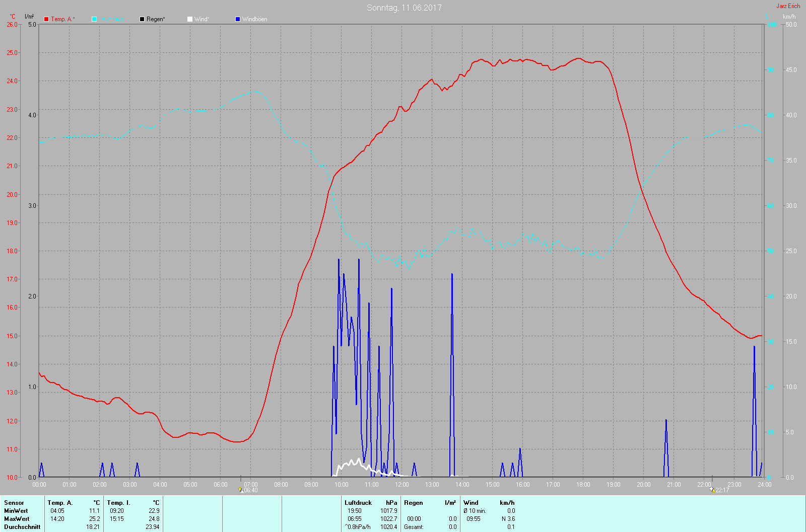Viewport: 806px width, 532px height.
Task: Click the Regen legend label
Action: 156,19
